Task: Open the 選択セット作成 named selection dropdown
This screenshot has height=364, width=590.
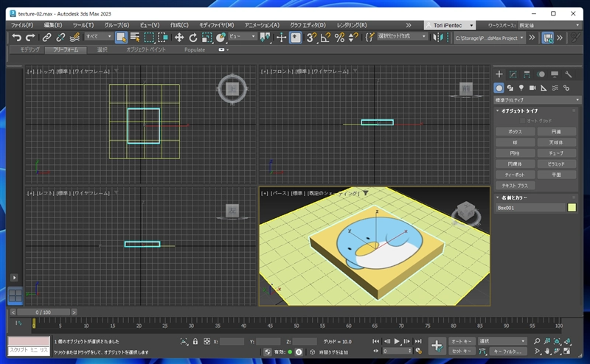Action: tap(402, 36)
